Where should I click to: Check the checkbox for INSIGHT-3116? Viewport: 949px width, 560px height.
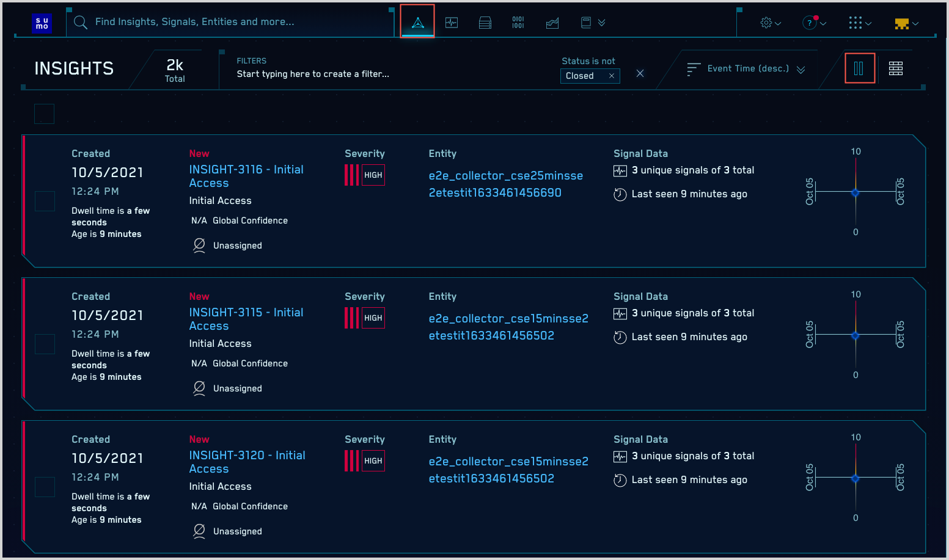pos(45,201)
